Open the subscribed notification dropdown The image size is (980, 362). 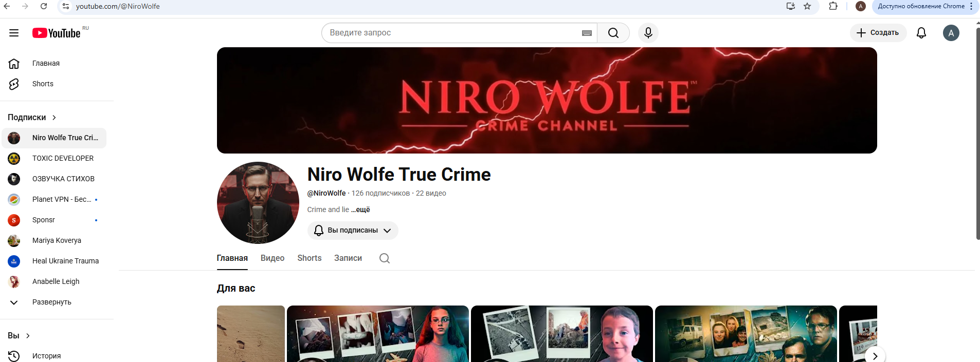(x=353, y=231)
